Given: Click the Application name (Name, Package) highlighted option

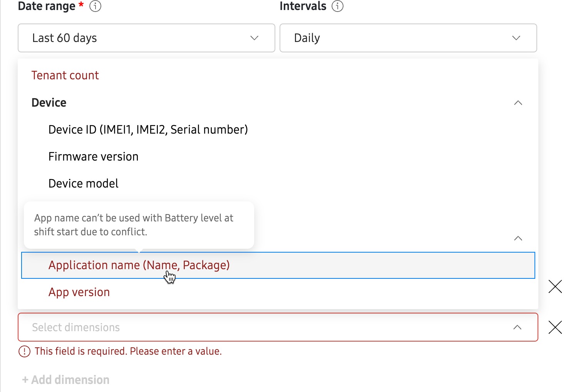Looking at the screenshot, I should pyautogui.click(x=139, y=265).
